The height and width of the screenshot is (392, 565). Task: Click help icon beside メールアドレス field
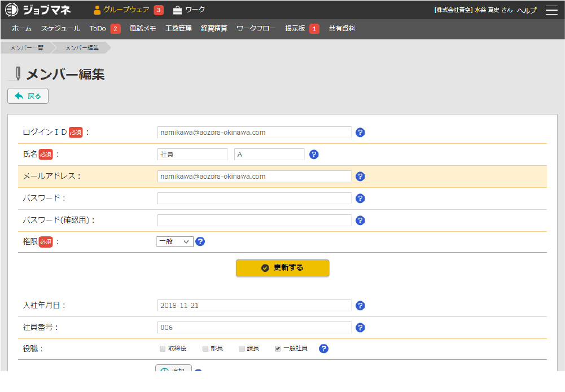(360, 177)
